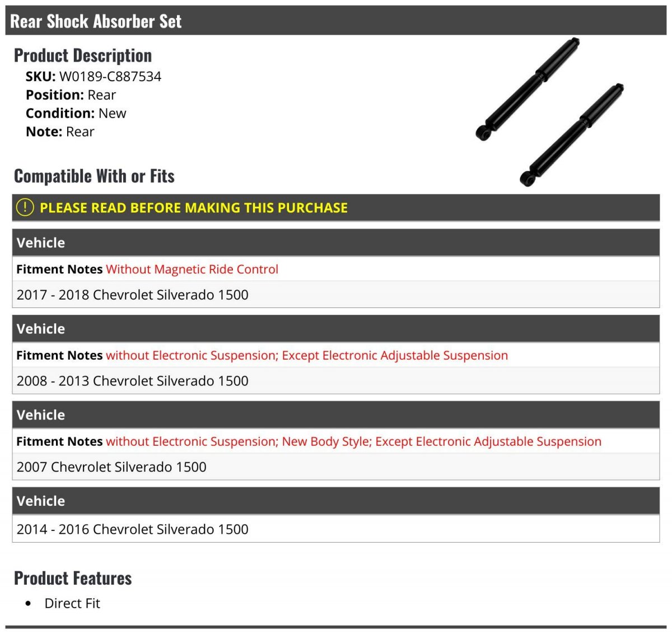This screenshot has width=672, height=634.
Task: Click the SKU value W0189-C887534
Action: tap(110, 77)
